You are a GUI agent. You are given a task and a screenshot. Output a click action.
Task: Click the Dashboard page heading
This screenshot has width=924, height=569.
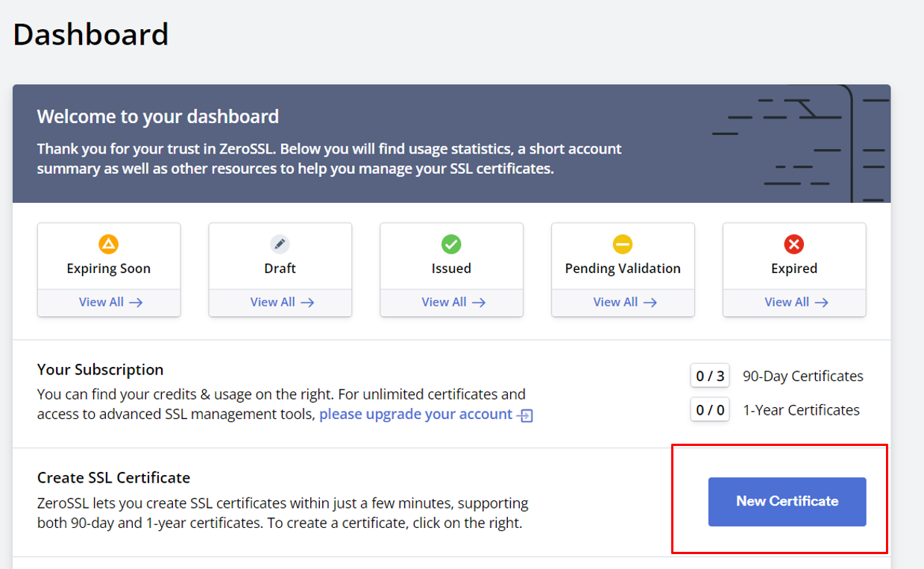91,34
